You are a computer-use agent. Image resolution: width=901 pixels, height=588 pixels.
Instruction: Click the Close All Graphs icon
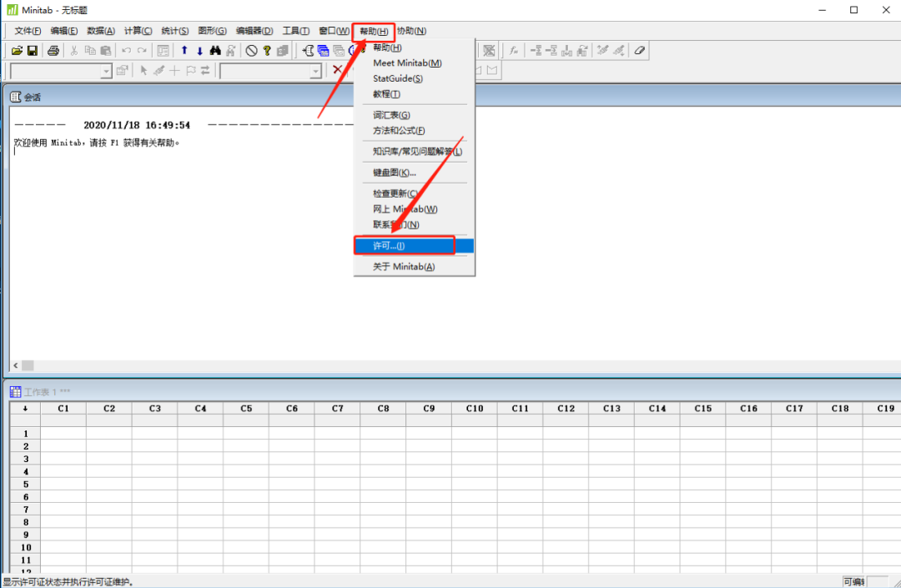[x=489, y=51]
